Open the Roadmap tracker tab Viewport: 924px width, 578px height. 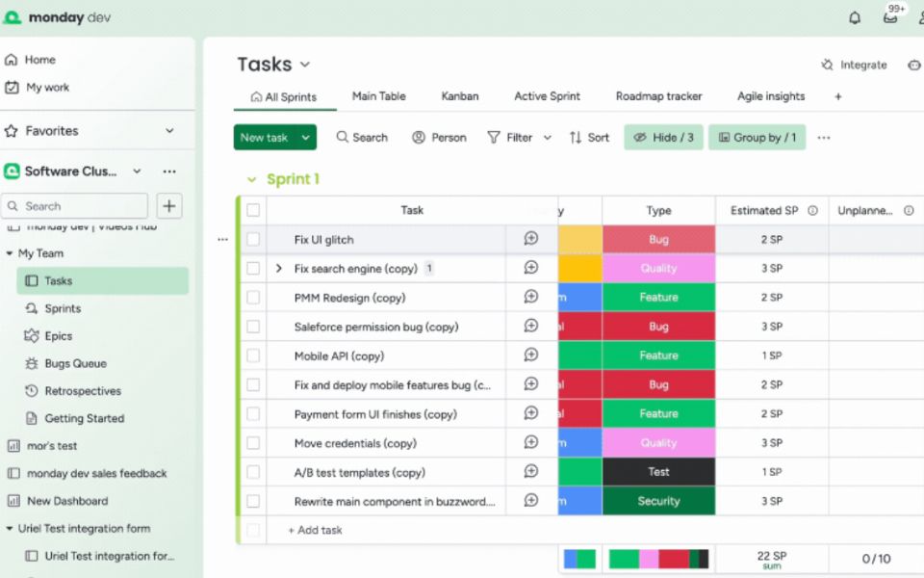pyautogui.click(x=658, y=96)
